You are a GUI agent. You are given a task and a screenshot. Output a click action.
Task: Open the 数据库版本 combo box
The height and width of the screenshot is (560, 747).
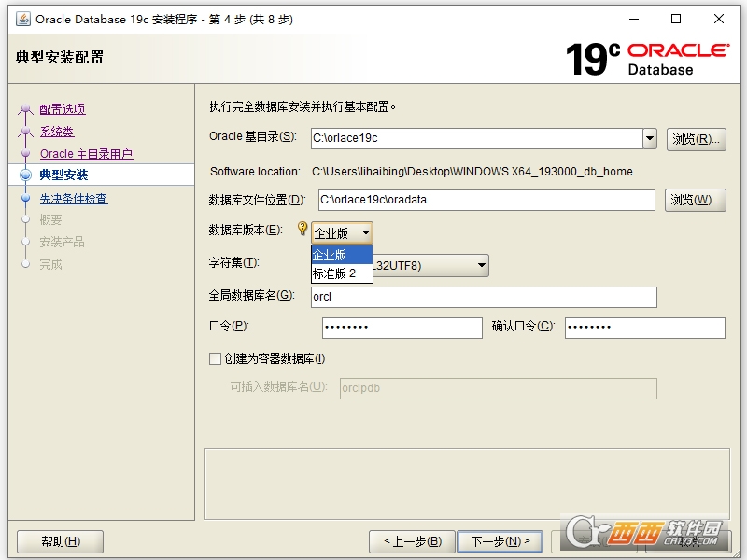point(342,232)
